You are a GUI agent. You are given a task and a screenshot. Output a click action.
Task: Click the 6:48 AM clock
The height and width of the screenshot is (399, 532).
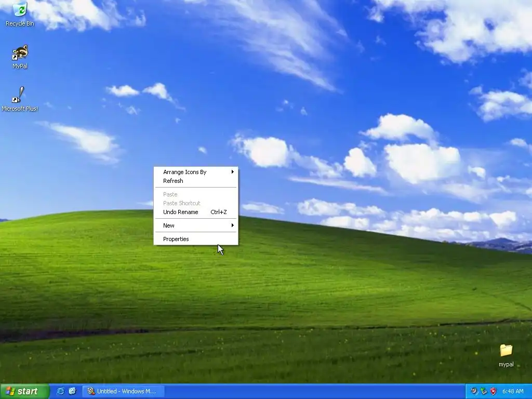pos(513,391)
